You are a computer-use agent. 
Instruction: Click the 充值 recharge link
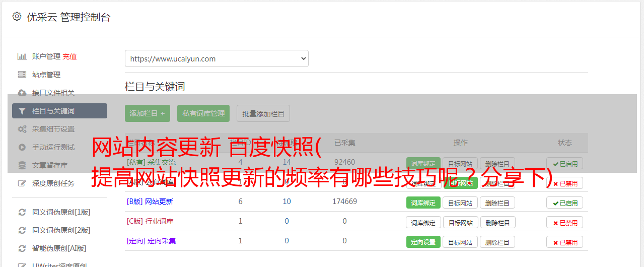(x=70, y=56)
